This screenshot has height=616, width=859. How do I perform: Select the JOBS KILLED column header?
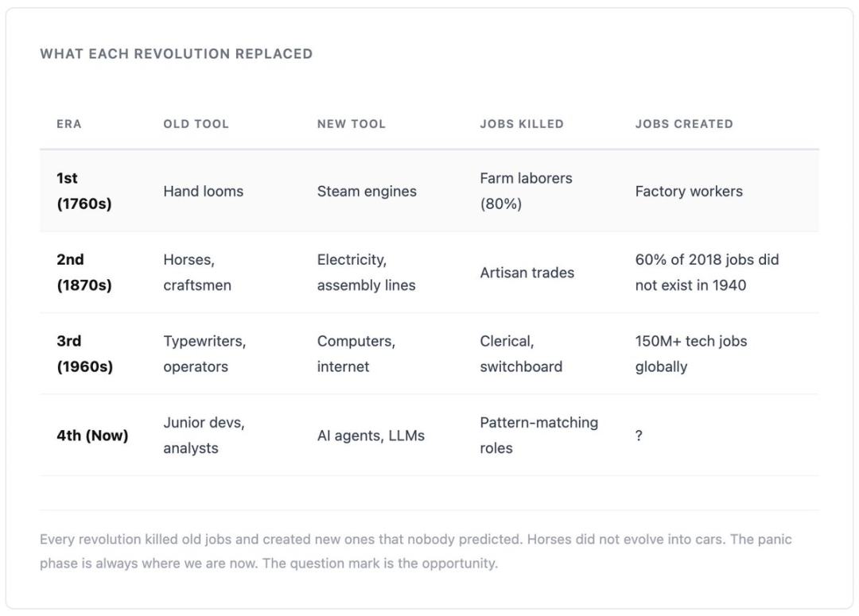(x=521, y=124)
